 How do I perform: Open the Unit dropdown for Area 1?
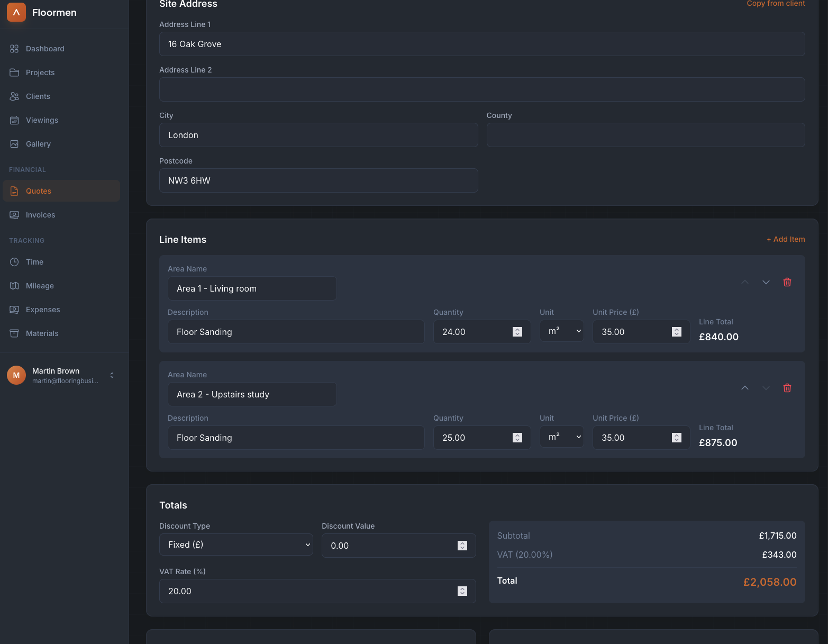[x=561, y=331]
